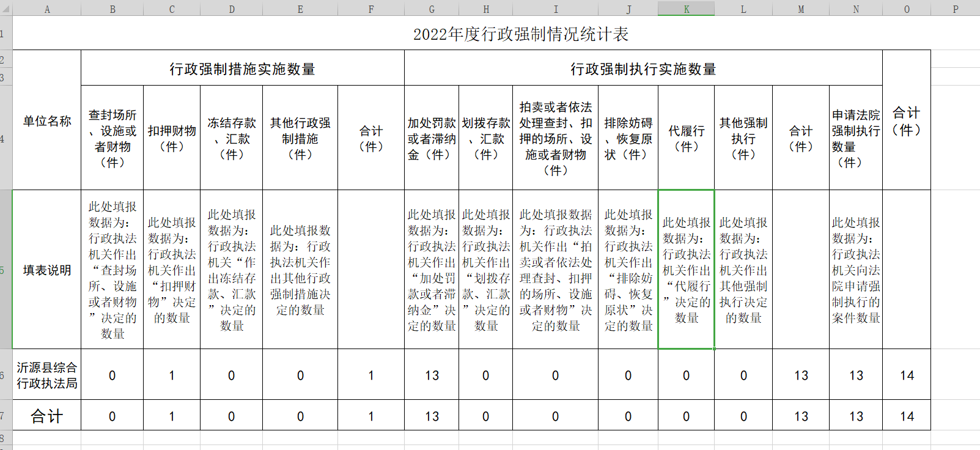Select the 申请法院强制执行数量 header cell
The image size is (980, 450).
click(855, 138)
